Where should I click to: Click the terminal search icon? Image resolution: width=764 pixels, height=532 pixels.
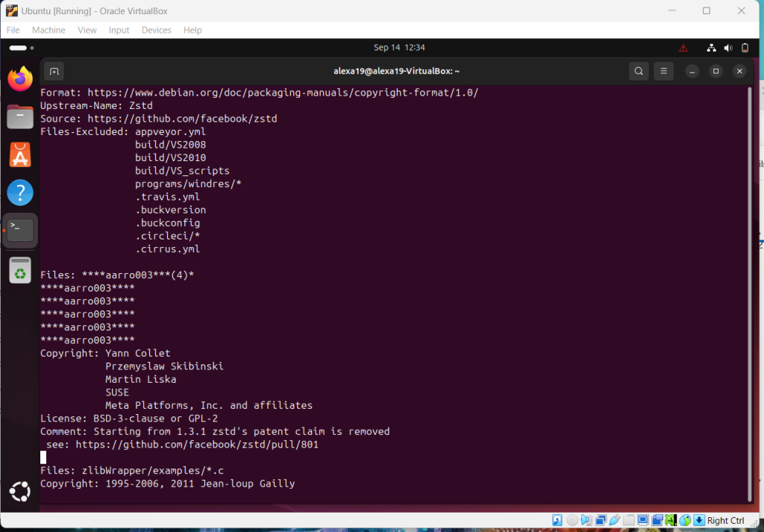tap(639, 72)
